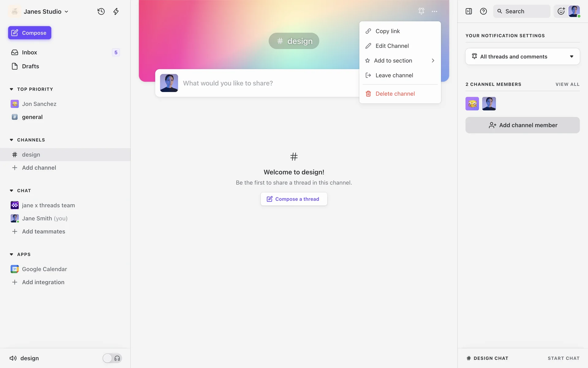Collapse the Top Priority section

[x=12, y=89]
